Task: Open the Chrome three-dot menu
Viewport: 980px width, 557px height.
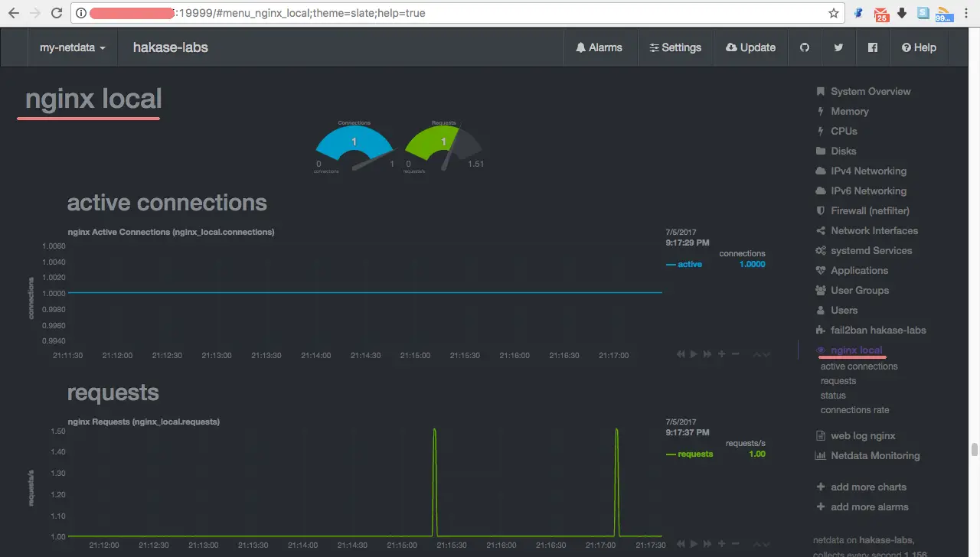Action: coord(966,13)
